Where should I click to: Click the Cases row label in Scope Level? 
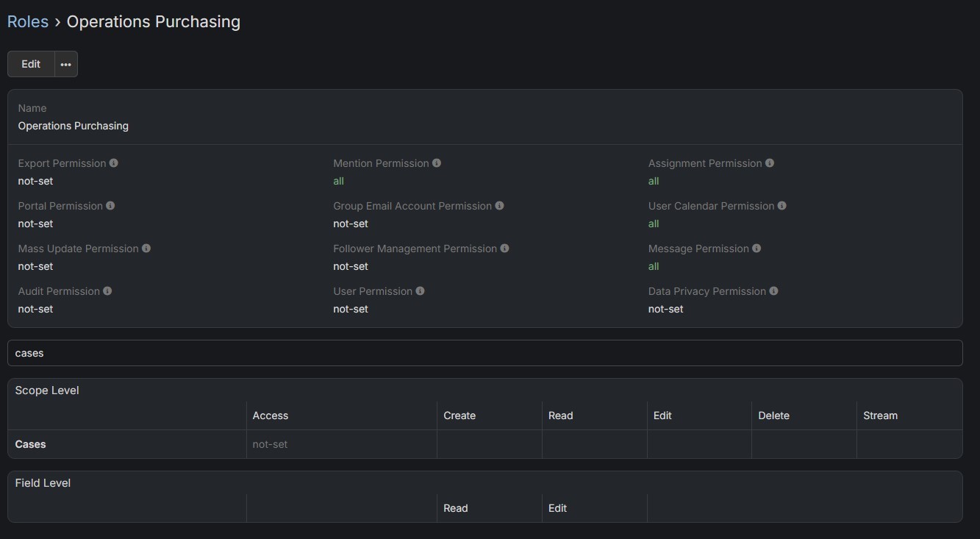pyautogui.click(x=31, y=444)
